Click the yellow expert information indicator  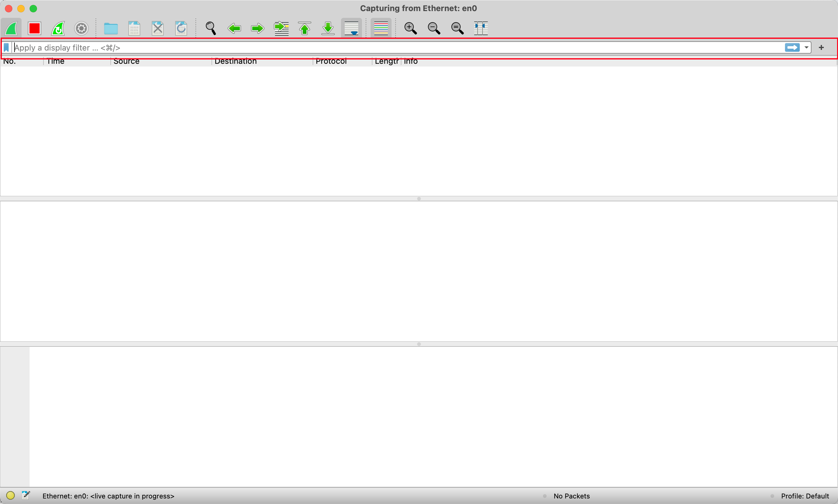click(x=10, y=495)
